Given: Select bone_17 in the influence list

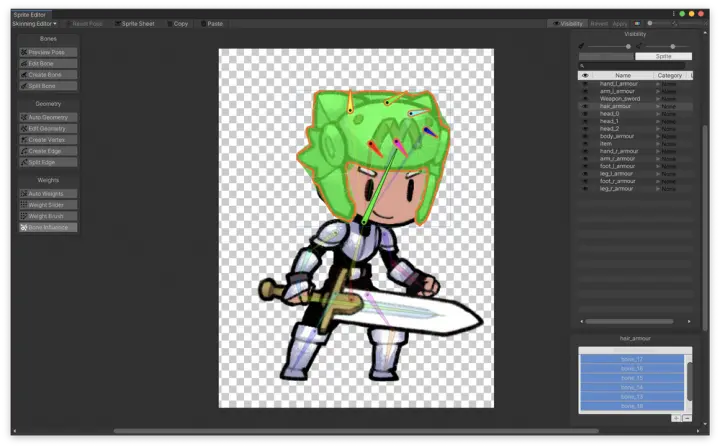Looking at the screenshot, I should pyautogui.click(x=632, y=359).
